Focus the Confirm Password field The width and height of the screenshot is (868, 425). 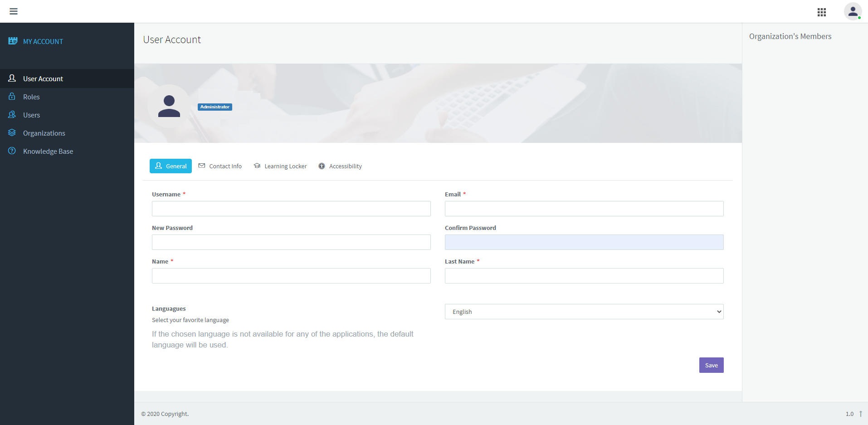coord(584,242)
